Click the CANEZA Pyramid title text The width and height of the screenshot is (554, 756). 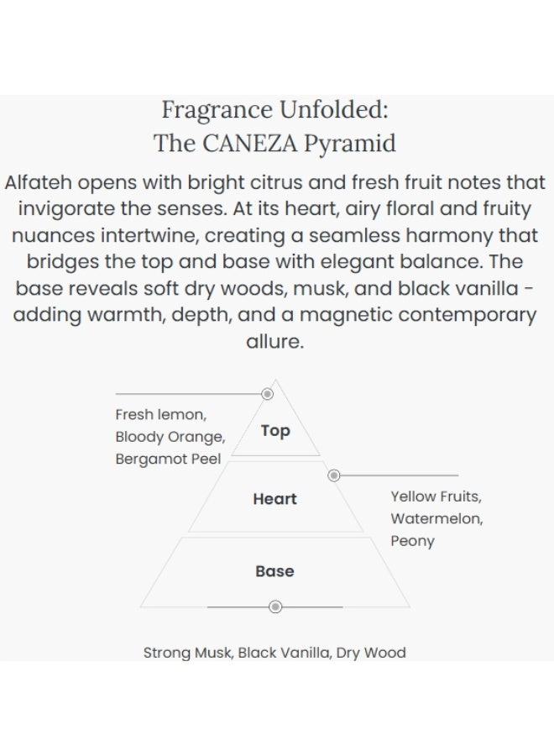pyautogui.click(x=274, y=144)
